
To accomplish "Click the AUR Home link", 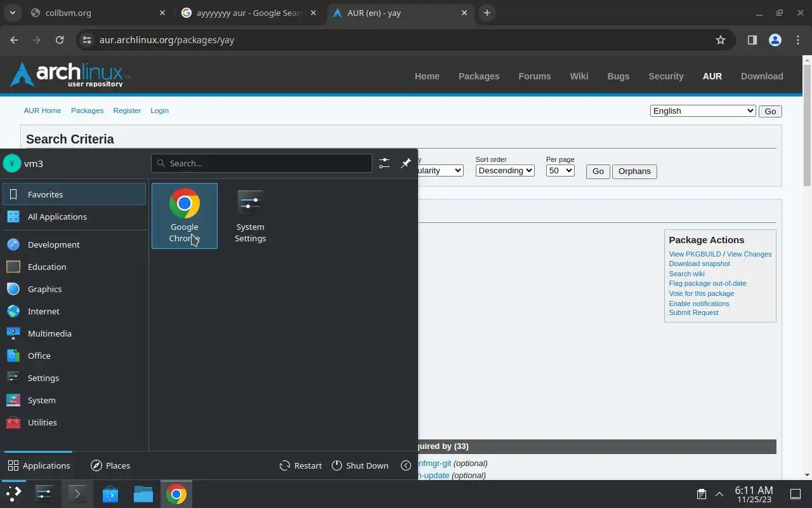I will point(43,110).
